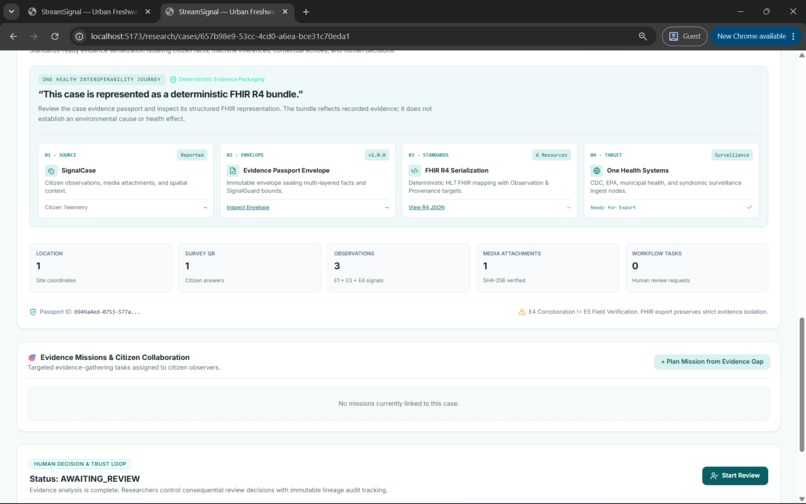Click the Guest profile button
The width and height of the screenshot is (806, 504).
click(x=685, y=37)
